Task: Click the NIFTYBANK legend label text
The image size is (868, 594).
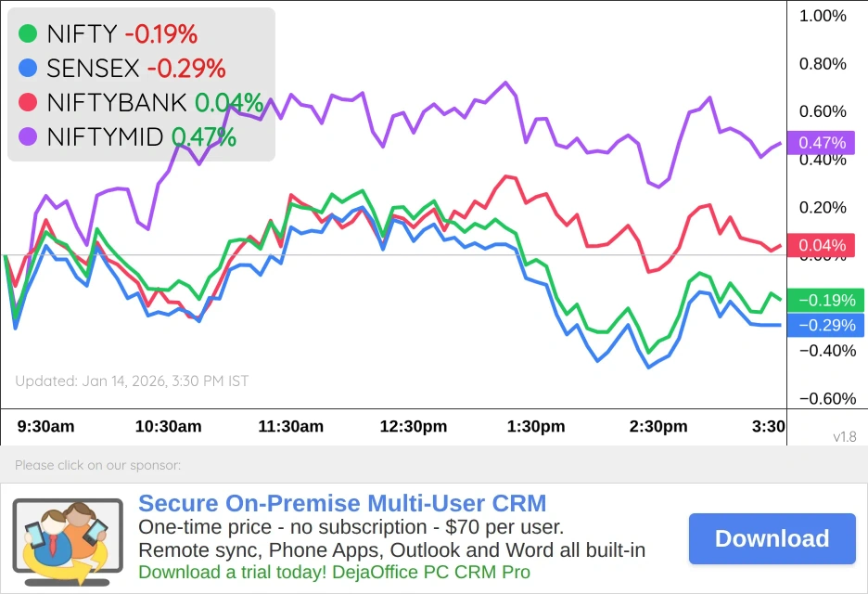Action: coord(117,102)
